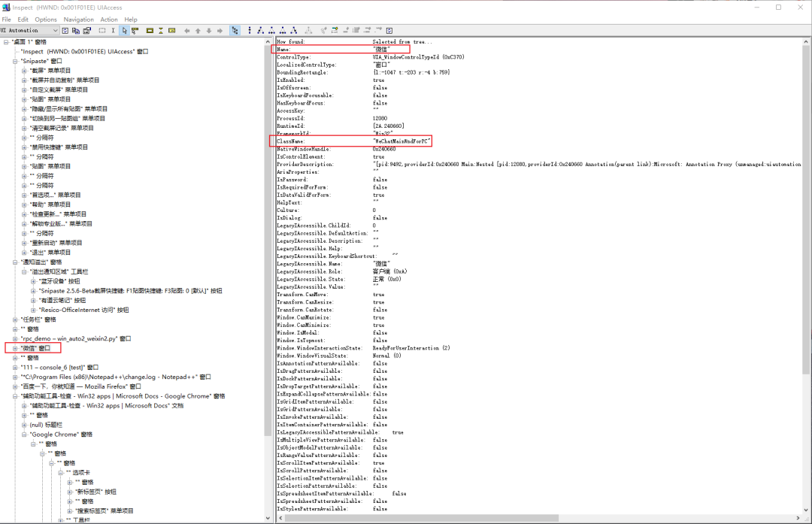Select the cursor tracking toolbar icon

(x=125, y=30)
